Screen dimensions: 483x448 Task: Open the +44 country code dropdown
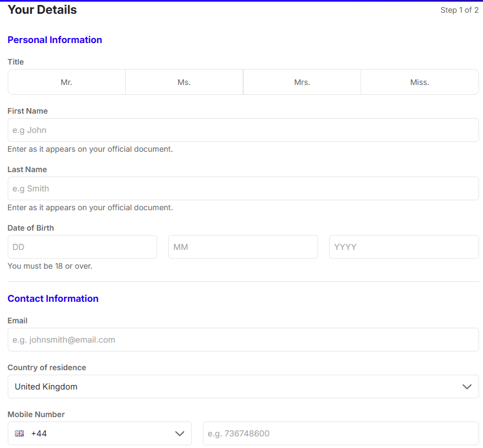pos(99,433)
